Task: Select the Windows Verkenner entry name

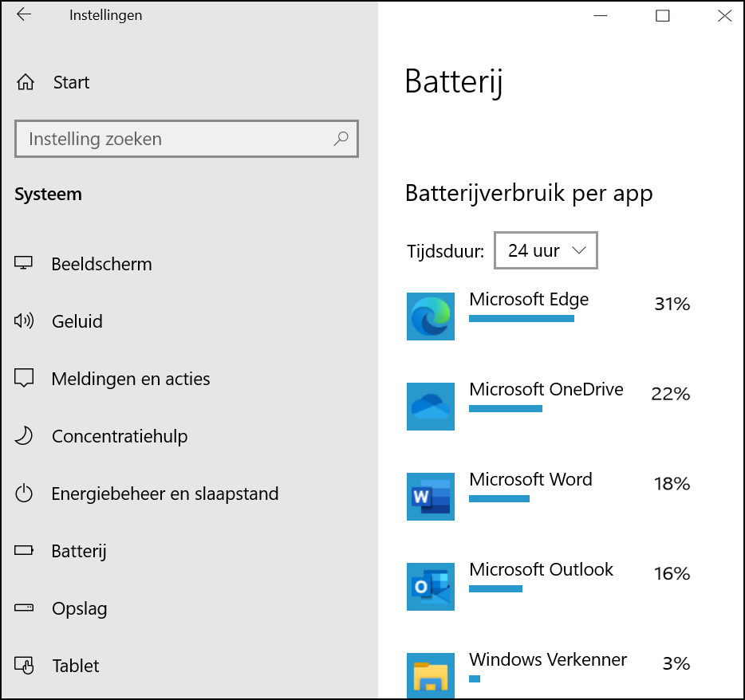Action: [x=548, y=659]
